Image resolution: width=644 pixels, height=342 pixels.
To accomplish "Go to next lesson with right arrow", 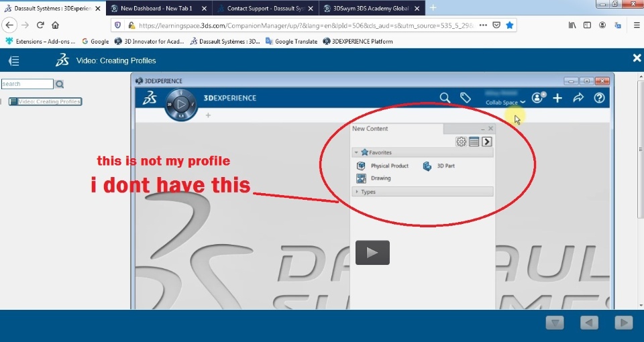I will (x=623, y=323).
